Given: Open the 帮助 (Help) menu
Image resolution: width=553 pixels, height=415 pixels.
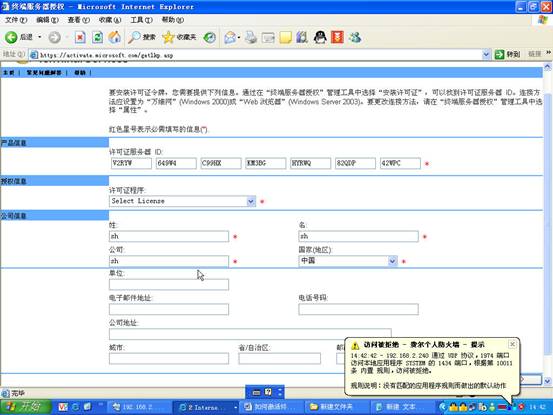Looking at the screenshot, I should point(172,20).
